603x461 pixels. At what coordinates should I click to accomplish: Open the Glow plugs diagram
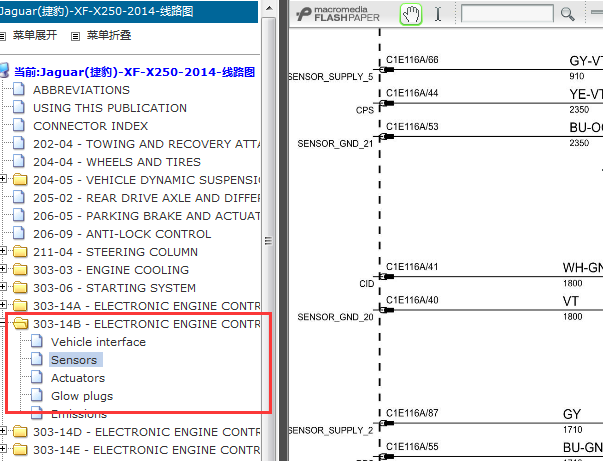click(82, 396)
